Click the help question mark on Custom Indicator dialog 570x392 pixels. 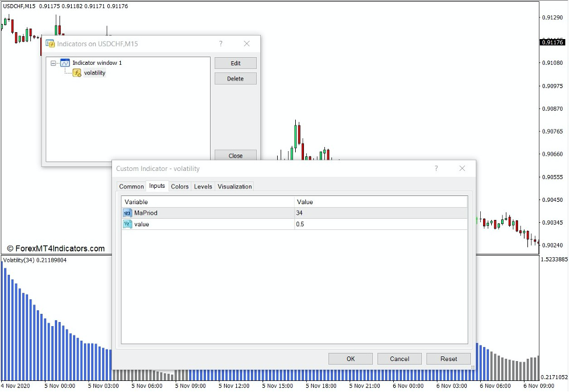(436, 168)
